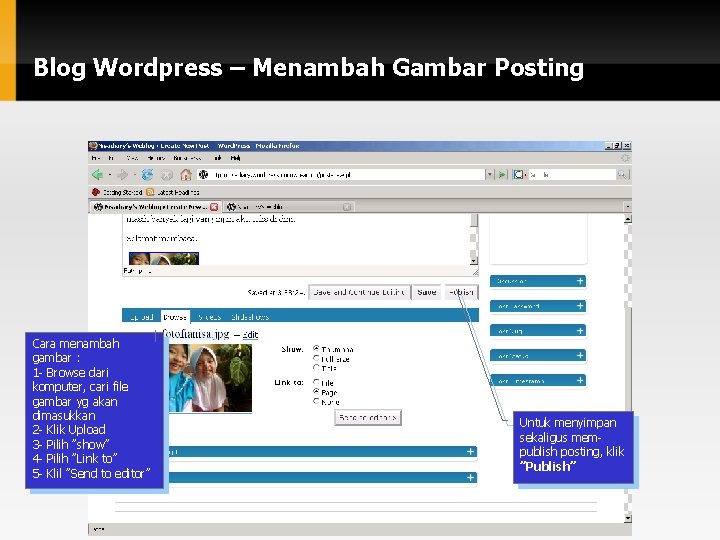Open the History menu
720x540 pixels.
click(x=156, y=158)
